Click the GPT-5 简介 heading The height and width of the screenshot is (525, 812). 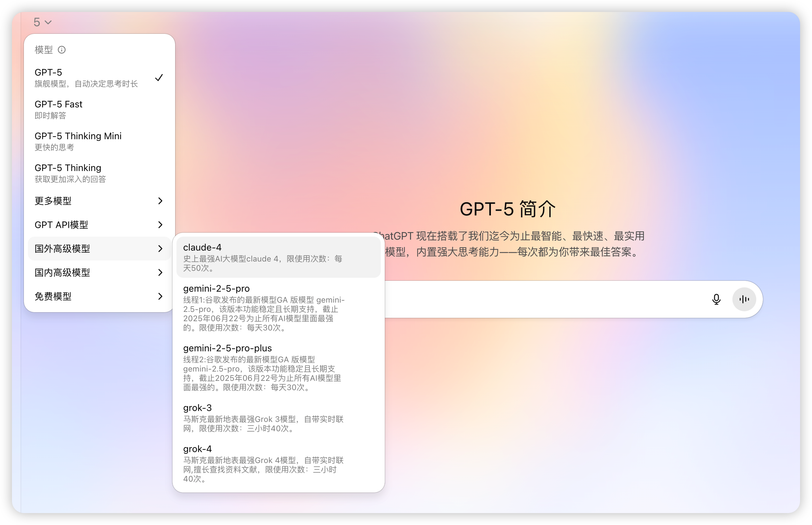tap(508, 209)
